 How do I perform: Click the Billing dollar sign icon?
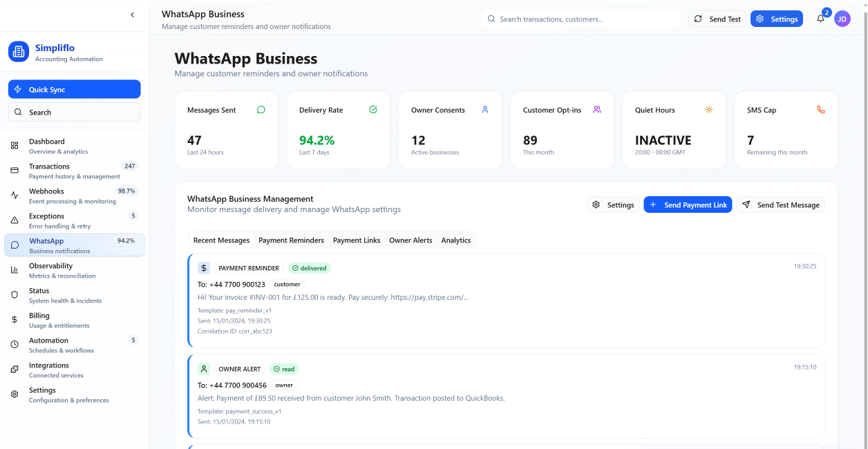[x=15, y=320]
